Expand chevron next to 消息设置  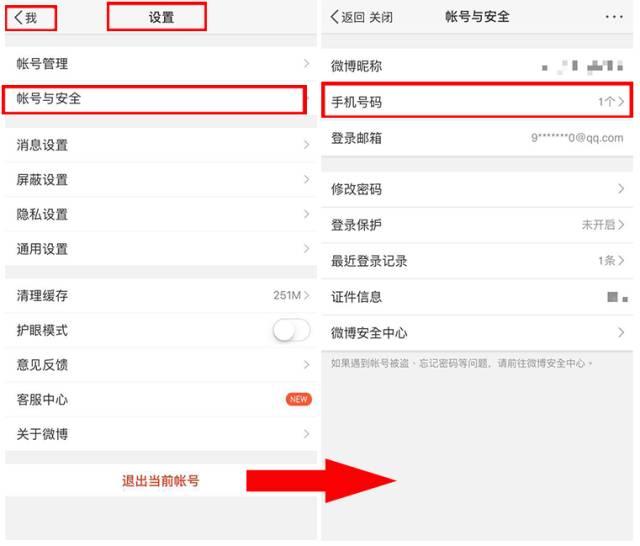(x=307, y=145)
